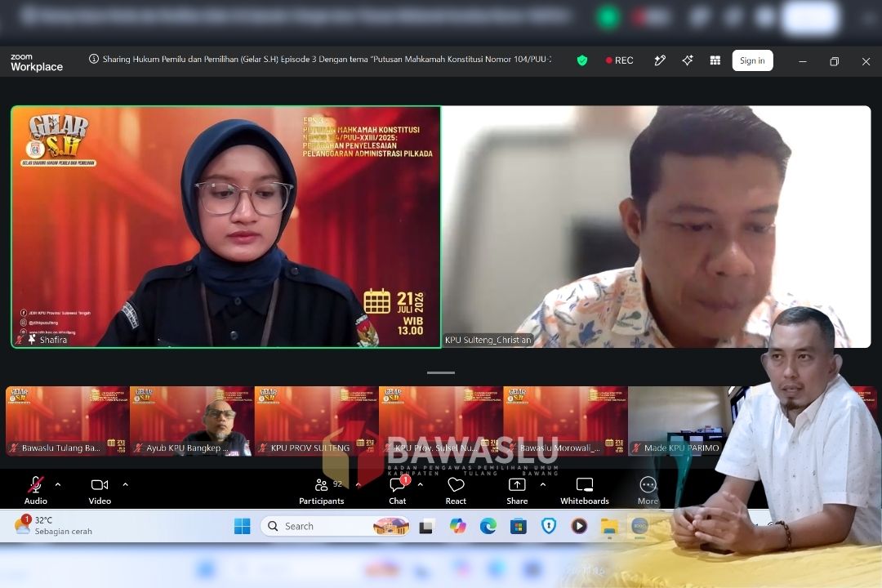Select Shafira's speaker video tile
The height and width of the screenshot is (588, 882).
click(x=226, y=227)
